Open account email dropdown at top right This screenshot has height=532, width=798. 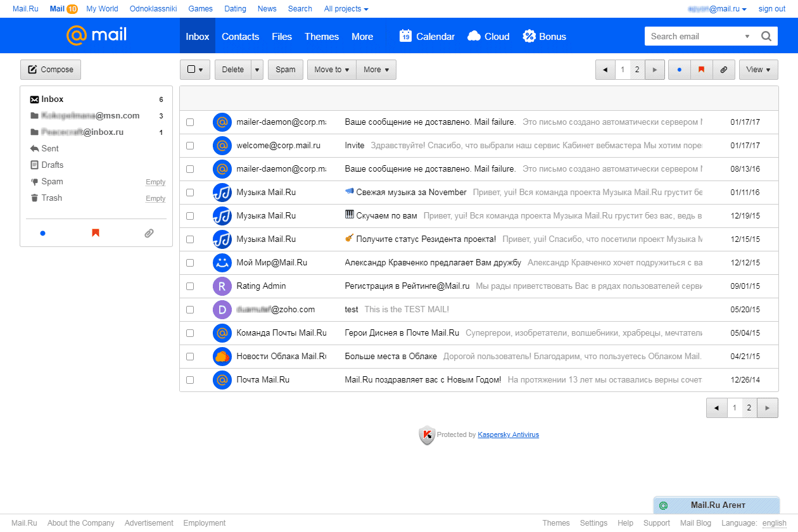717,9
